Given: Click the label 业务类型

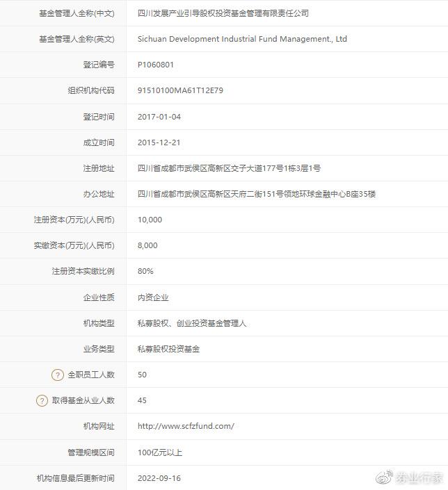Looking at the screenshot, I should [99, 349].
